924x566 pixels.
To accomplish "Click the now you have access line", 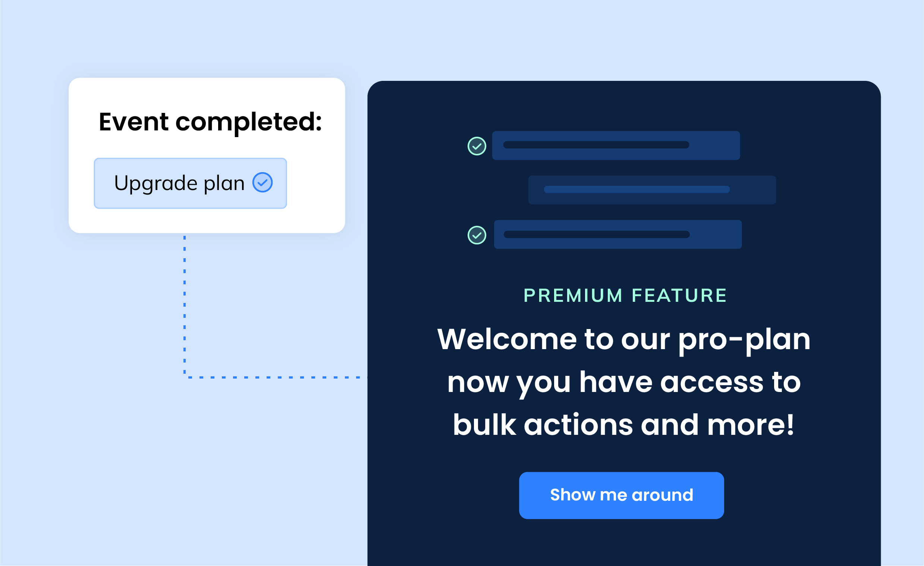I will click(624, 383).
